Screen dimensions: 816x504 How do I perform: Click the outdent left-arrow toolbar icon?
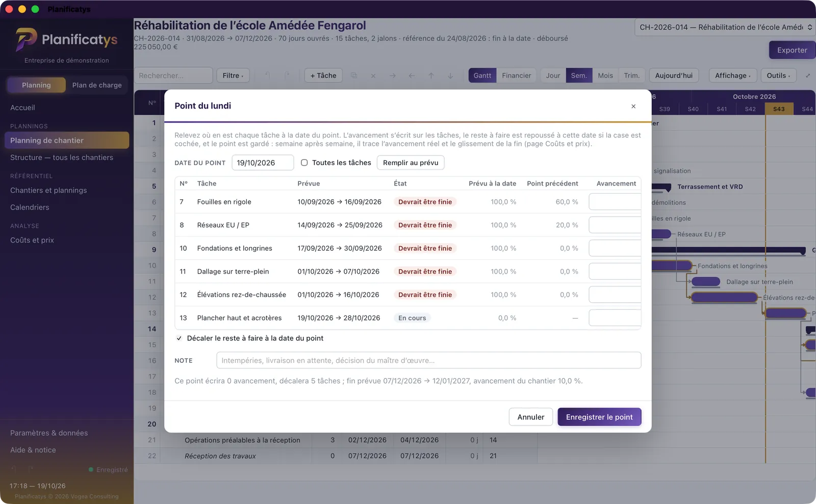point(412,75)
